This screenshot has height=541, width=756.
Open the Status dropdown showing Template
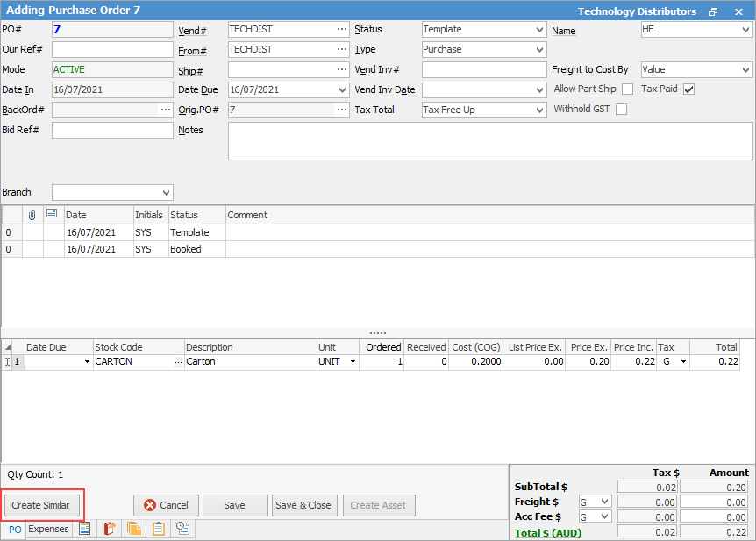pos(538,30)
